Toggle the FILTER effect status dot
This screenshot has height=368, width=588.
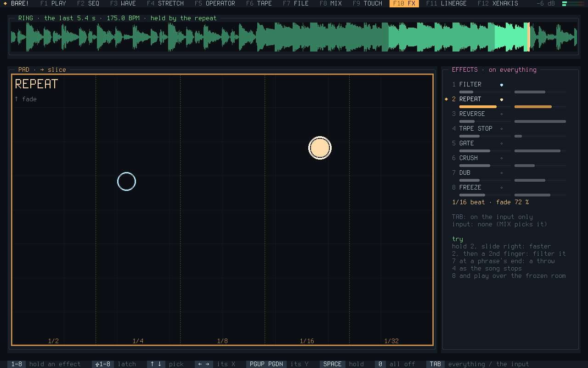pyautogui.click(x=502, y=85)
